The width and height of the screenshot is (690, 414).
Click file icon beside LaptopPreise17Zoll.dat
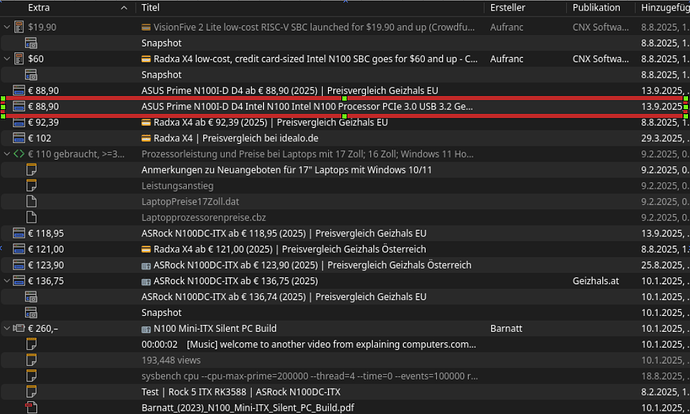pyautogui.click(x=31, y=201)
